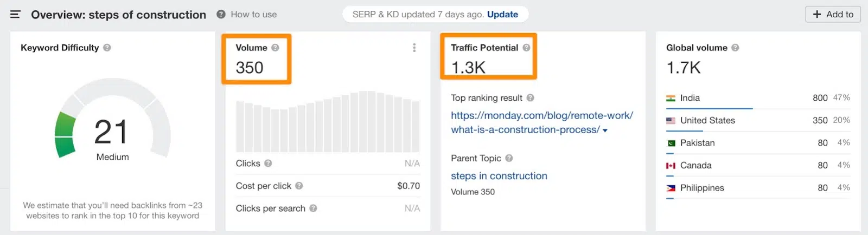This screenshot has height=235, width=868.
Task: Click the Keyword Difficulty help icon
Action: pos(107,48)
